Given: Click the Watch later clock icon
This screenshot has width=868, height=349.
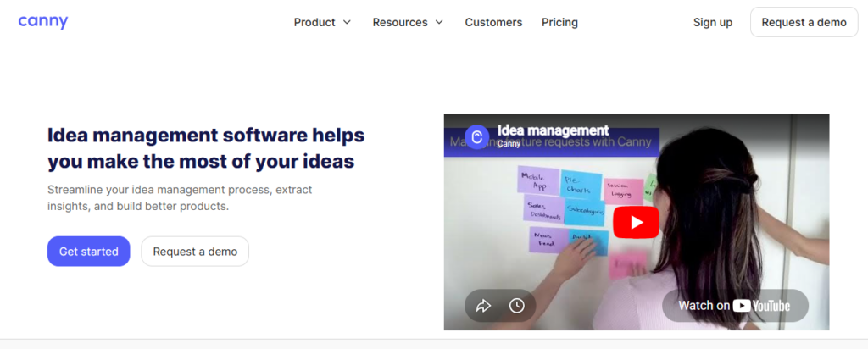Looking at the screenshot, I should tap(516, 305).
